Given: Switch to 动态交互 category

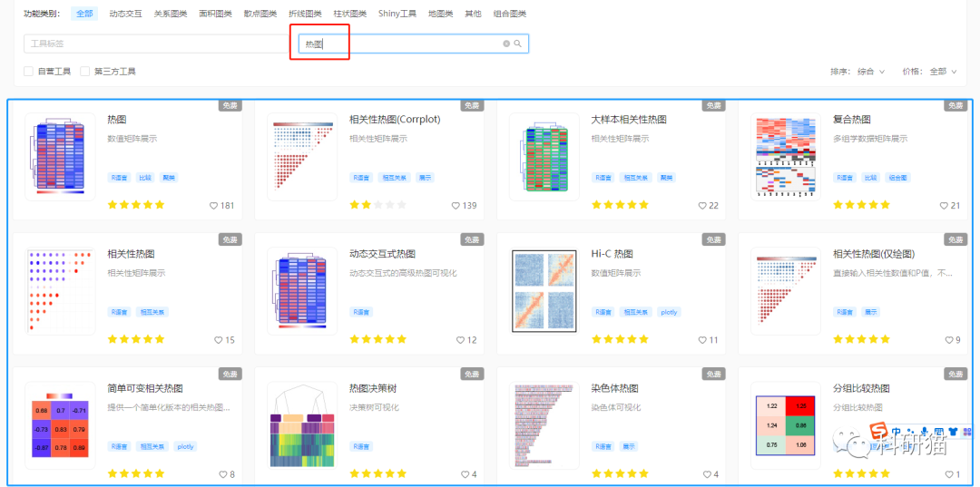Looking at the screenshot, I should [125, 13].
